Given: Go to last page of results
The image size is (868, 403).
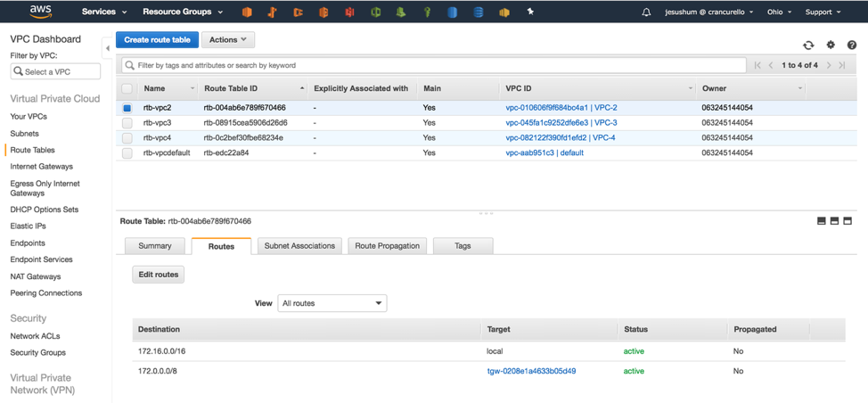Looking at the screenshot, I should 842,65.
